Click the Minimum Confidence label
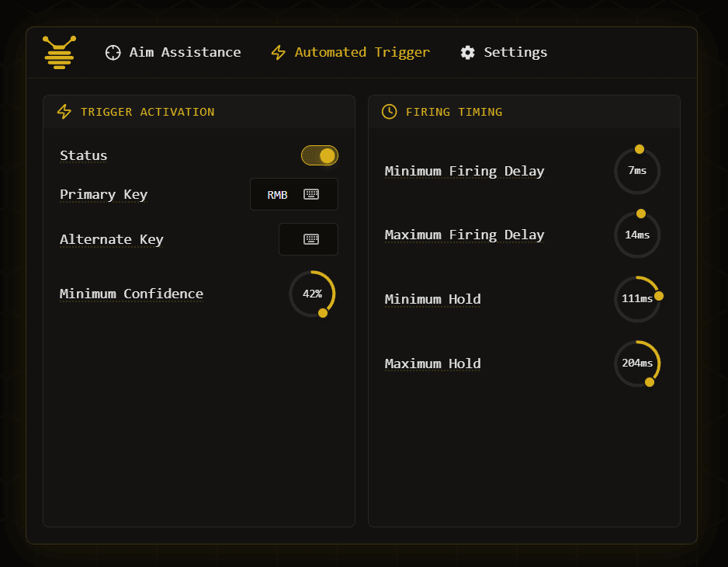 pos(131,294)
